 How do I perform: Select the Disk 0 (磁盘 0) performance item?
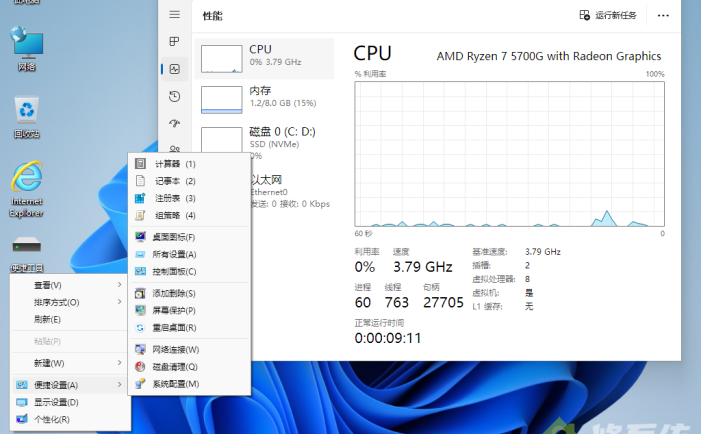(x=264, y=141)
